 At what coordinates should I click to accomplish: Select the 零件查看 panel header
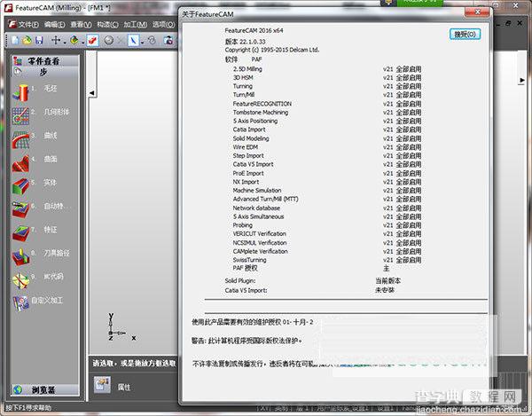pyautogui.click(x=45, y=61)
